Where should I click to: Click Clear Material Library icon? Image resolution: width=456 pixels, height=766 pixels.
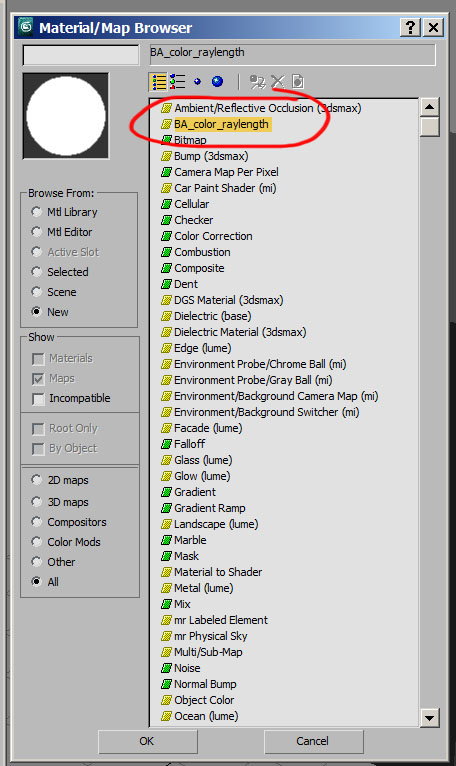298,82
